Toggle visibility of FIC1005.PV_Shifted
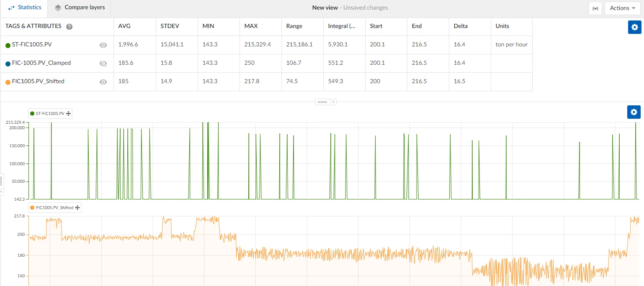 click(103, 81)
